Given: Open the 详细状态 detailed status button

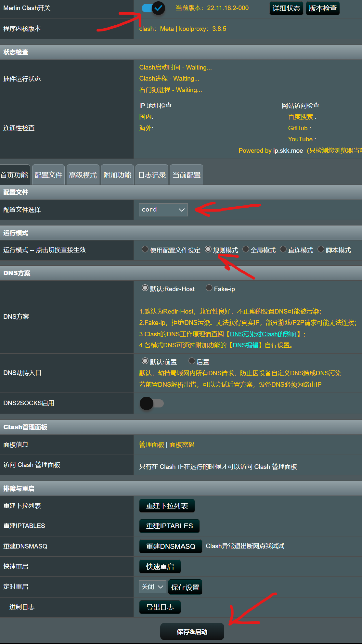Looking at the screenshot, I should click(x=286, y=8).
